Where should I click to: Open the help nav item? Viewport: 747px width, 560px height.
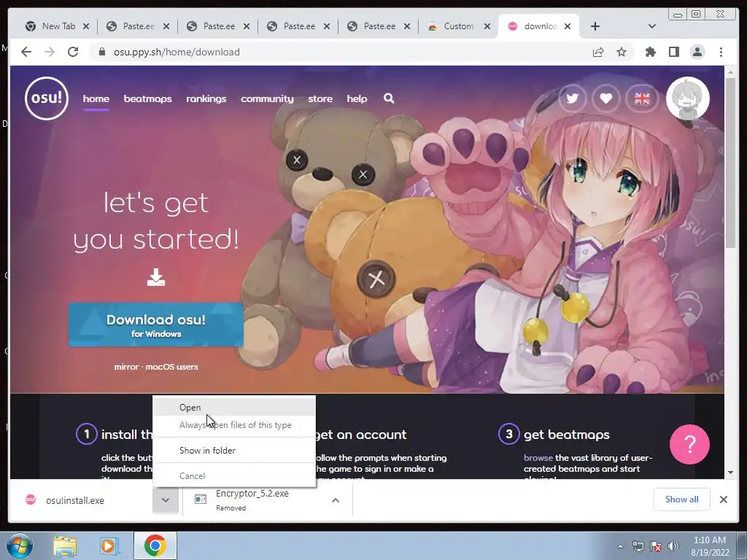[357, 98]
